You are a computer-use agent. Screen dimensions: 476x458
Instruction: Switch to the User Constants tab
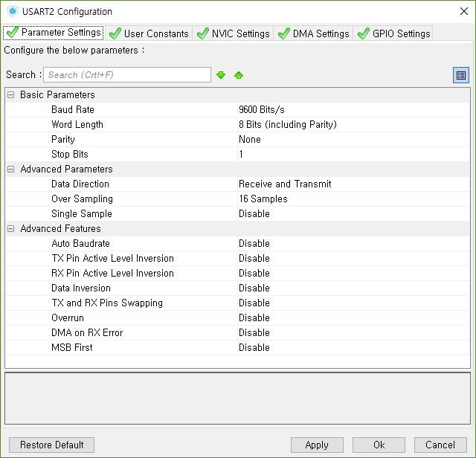[x=149, y=33]
